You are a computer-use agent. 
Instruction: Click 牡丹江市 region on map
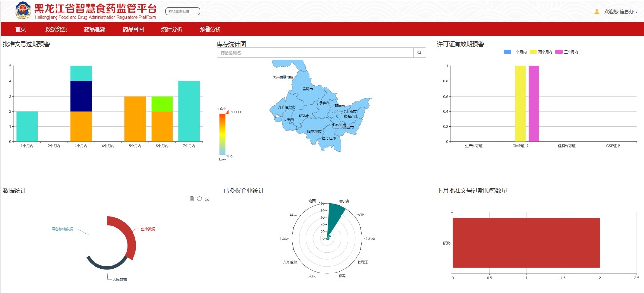click(x=329, y=138)
